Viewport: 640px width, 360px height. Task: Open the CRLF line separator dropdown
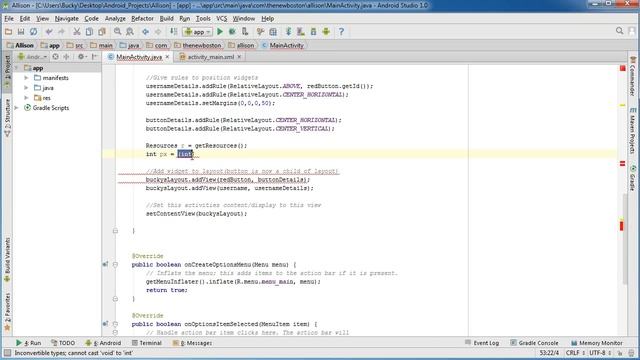[x=575, y=353]
